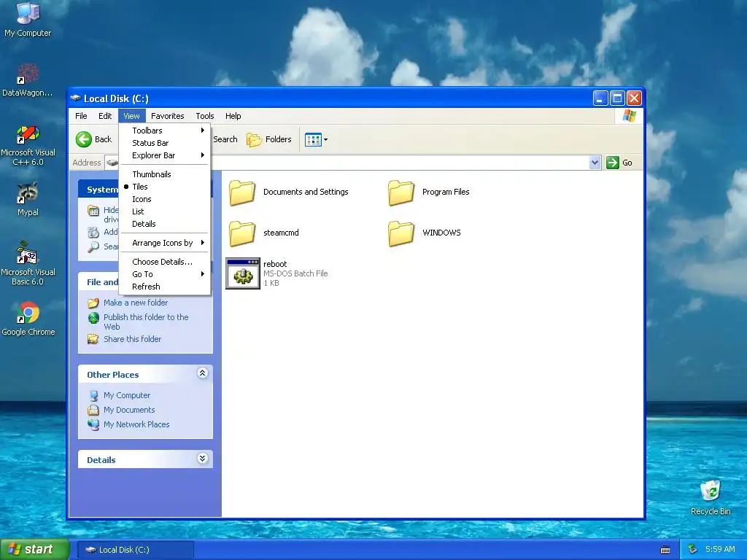Click the system tray keyboard icon
The image size is (747, 560).
[665, 550]
